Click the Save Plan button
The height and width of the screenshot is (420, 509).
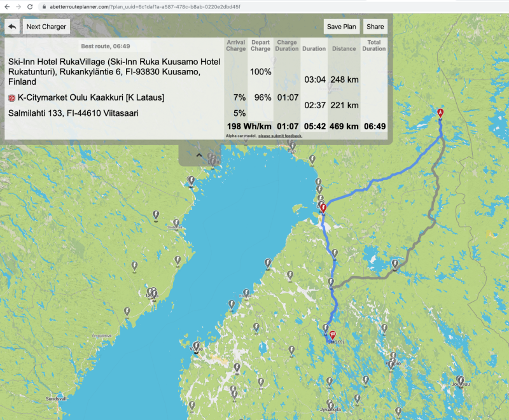342,27
